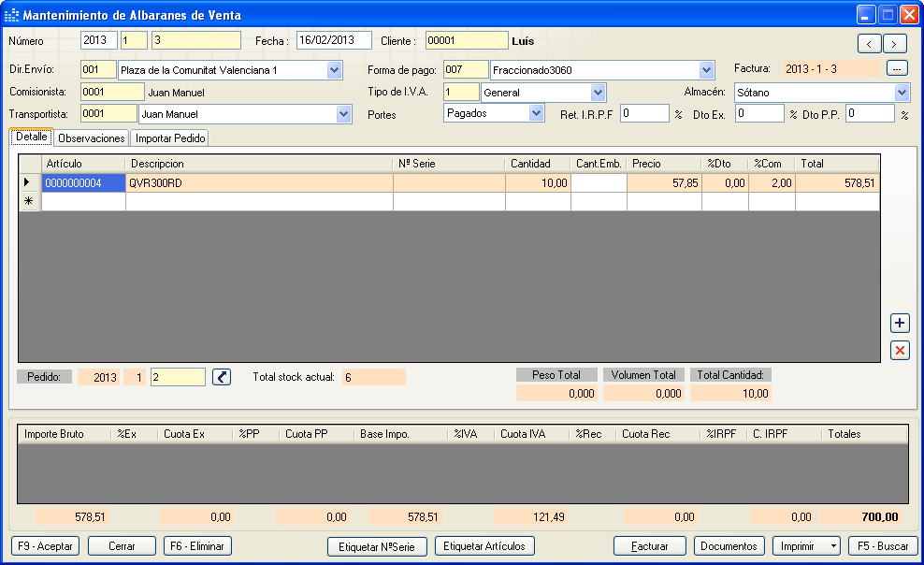The width and height of the screenshot is (924, 565).
Task: Click the Etiquetar Artículos button
Action: (484, 546)
